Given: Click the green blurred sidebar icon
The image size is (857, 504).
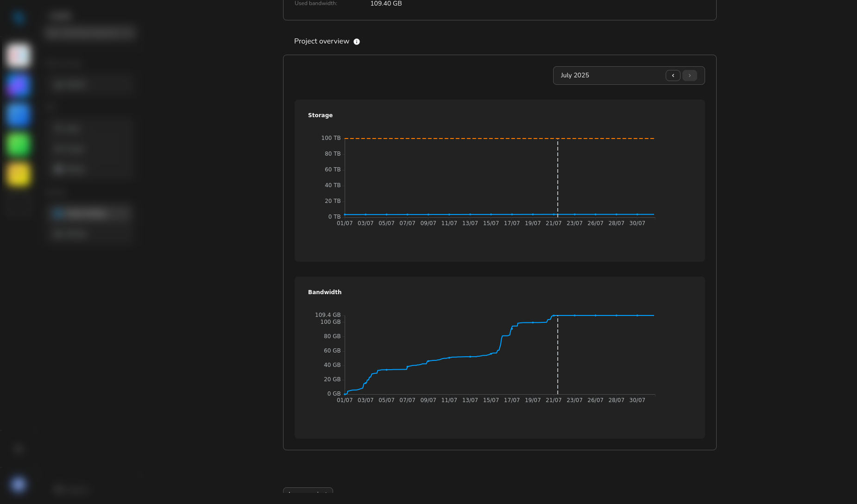Looking at the screenshot, I should pyautogui.click(x=19, y=145).
